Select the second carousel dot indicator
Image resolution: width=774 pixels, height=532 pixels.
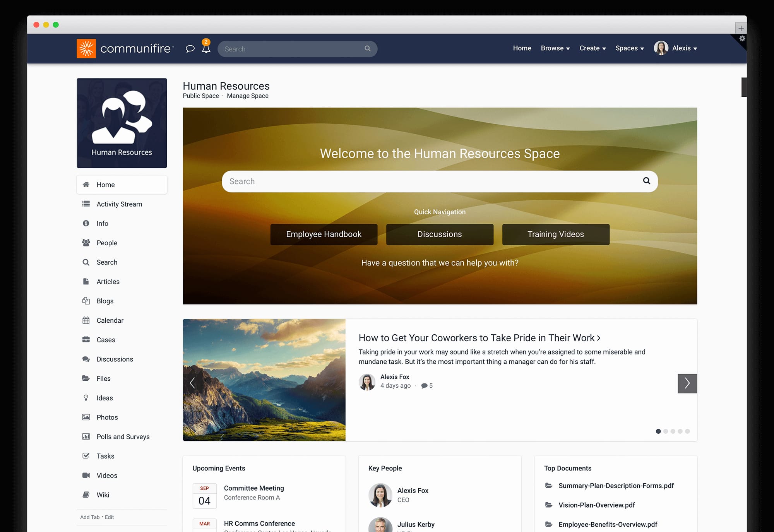click(x=666, y=431)
